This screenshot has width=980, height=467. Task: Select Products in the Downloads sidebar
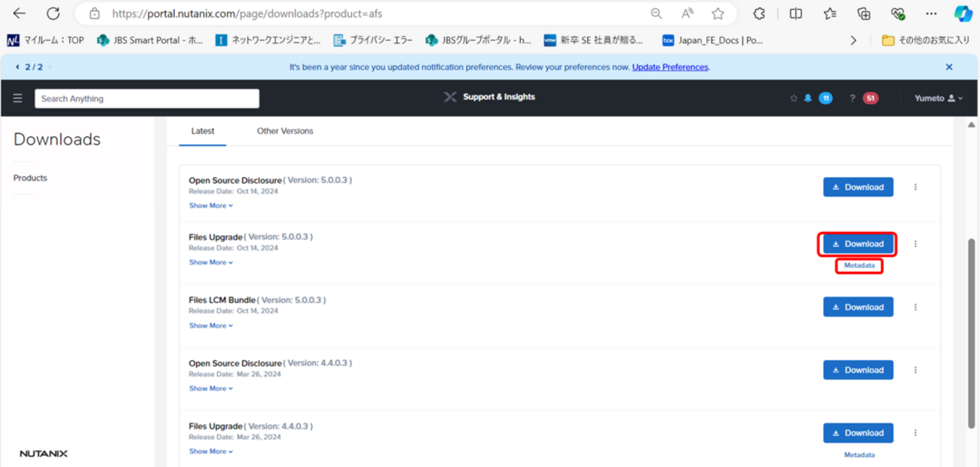click(30, 178)
